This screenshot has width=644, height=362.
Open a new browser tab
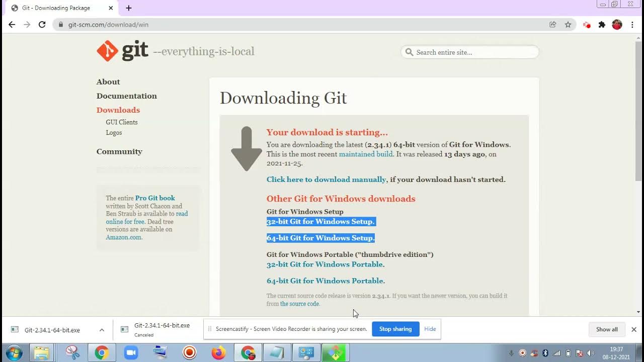click(x=129, y=8)
